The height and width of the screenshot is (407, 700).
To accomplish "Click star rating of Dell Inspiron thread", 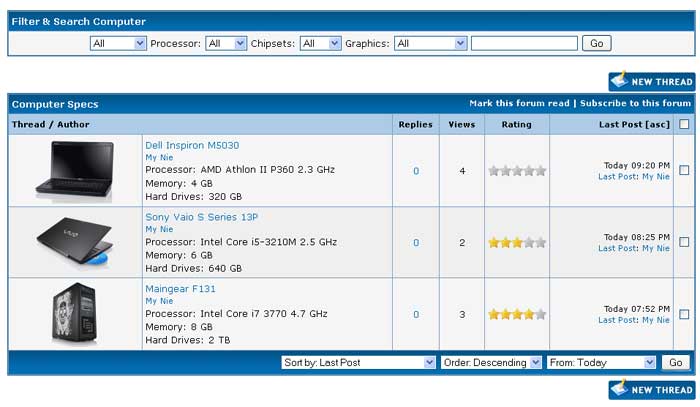I will tap(517, 171).
